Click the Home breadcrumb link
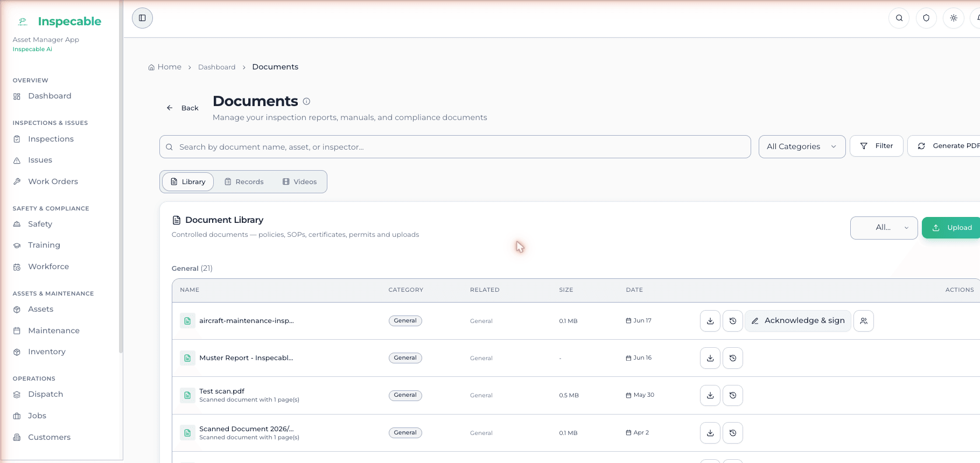Image resolution: width=980 pixels, height=463 pixels. 165,67
